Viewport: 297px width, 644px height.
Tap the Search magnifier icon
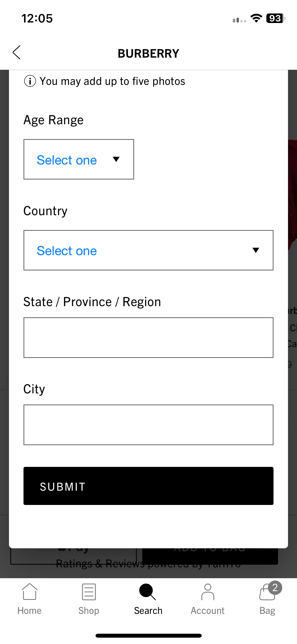click(148, 592)
